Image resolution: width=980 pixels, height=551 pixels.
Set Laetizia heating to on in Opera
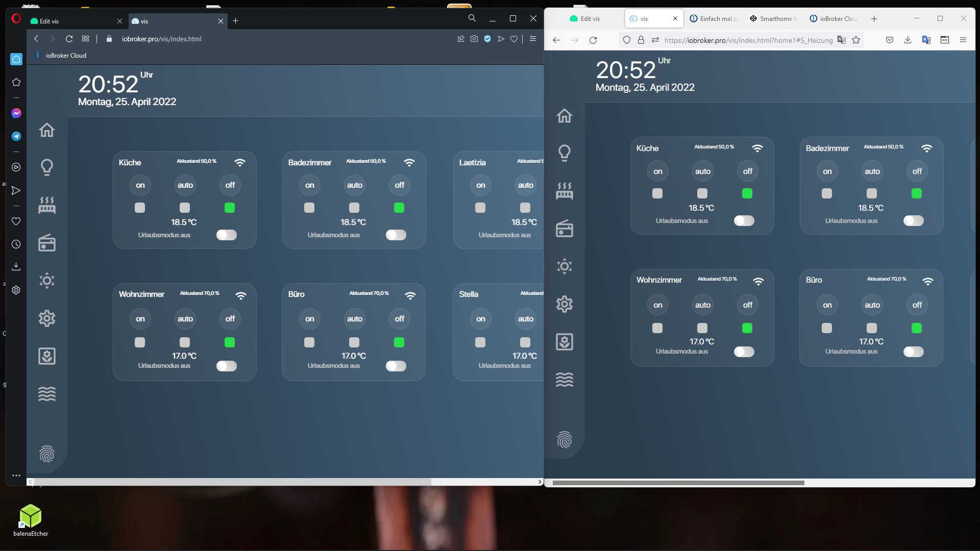[481, 185]
